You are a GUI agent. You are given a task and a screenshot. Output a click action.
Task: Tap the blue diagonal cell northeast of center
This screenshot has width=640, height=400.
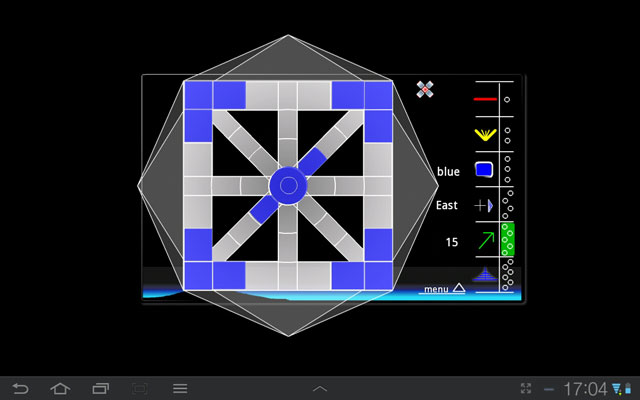[312, 162]
